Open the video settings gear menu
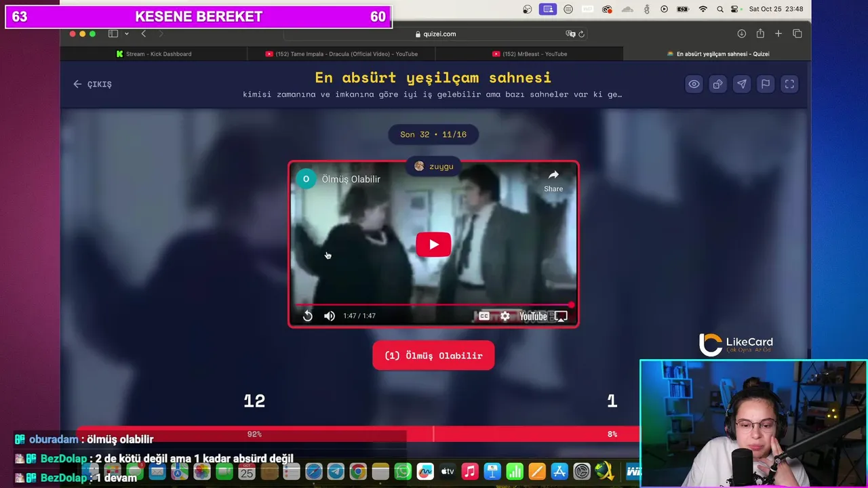 [x=505, y=316]
